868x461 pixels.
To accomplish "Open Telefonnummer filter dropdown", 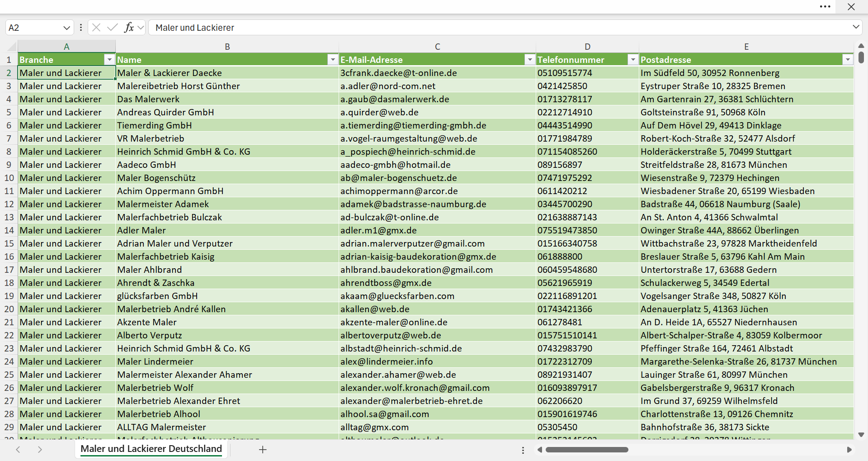I will [633, 60].
